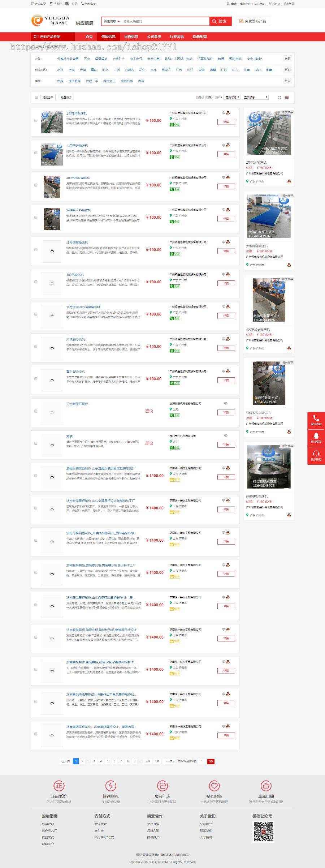Expand 所有产品分类 category menu
This screenshot has width=325, height=868.
[x=53, y=36]
